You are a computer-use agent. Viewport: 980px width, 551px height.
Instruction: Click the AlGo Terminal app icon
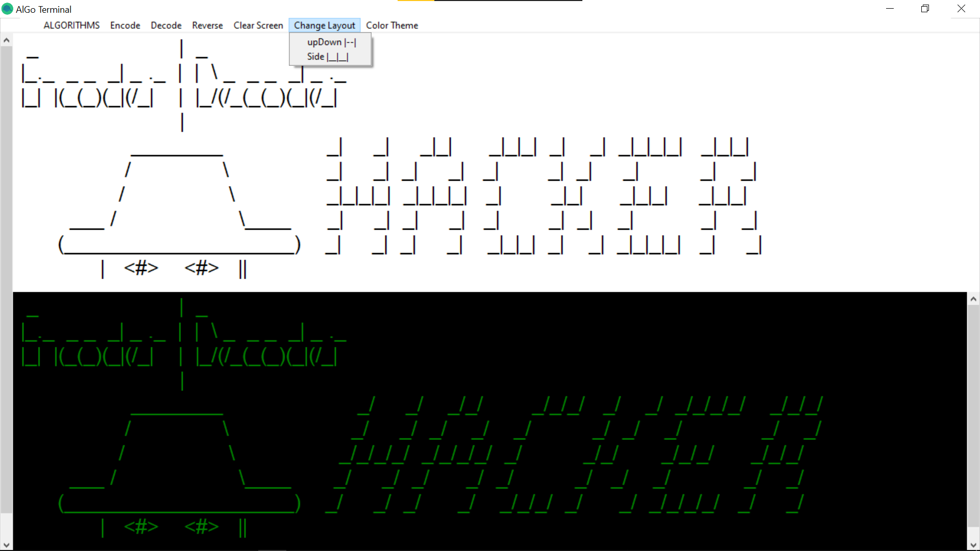coord(7,9)
